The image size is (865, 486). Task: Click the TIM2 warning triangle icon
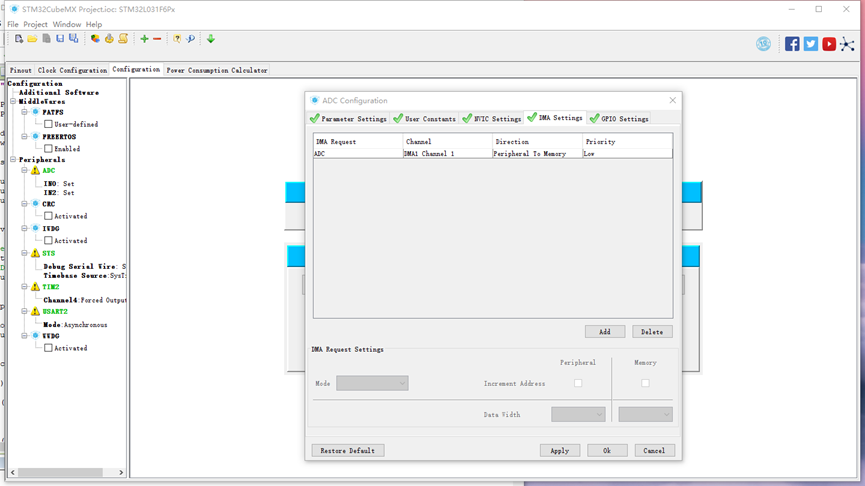click(35, 287)
